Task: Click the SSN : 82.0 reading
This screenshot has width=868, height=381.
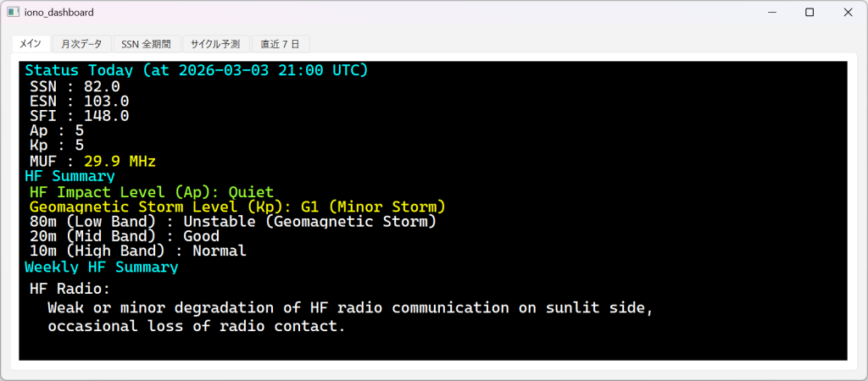Action: tap(75, 86)
